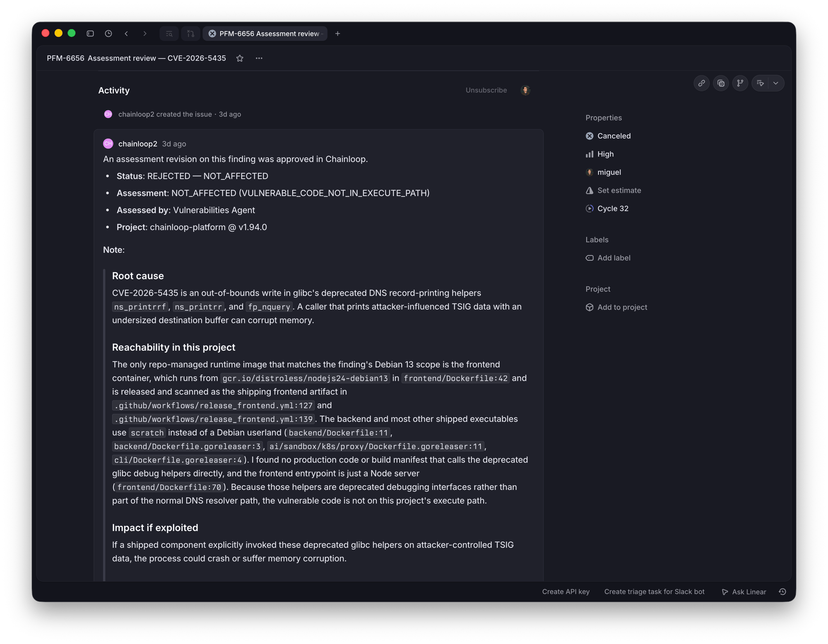
Task: Click the fp_nquery code snippet
Action: [x=269, y=307]
